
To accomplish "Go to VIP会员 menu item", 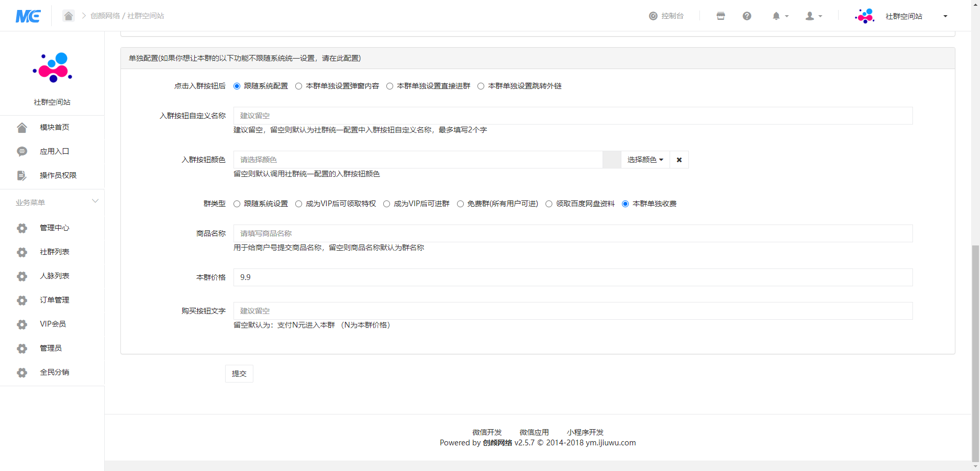I will pos(53,324).
